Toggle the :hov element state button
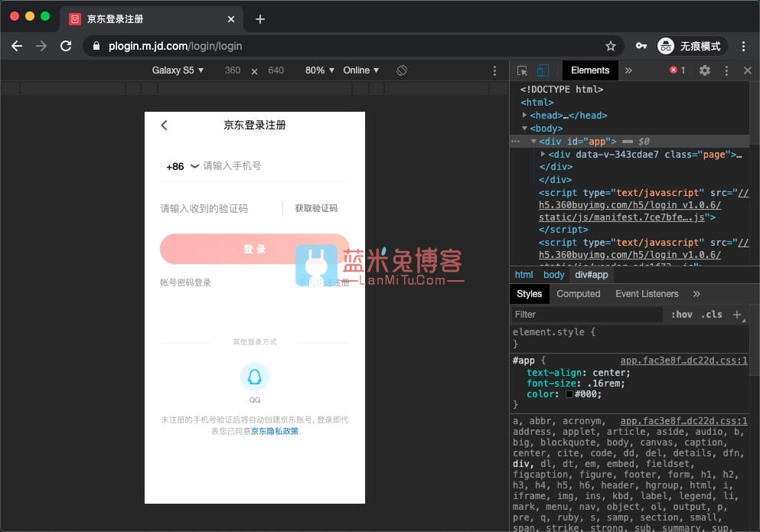Image resolution: width=760 pixels, height=532 pixels. click(682, 315)
